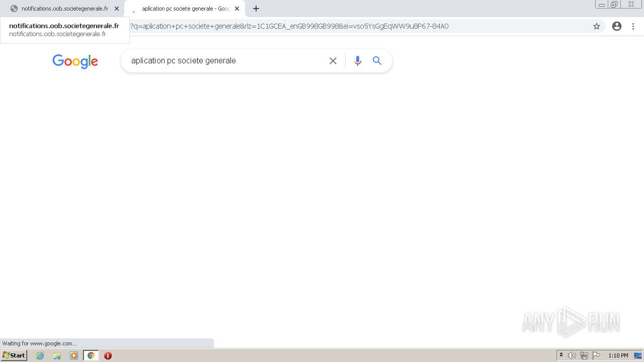This screenshot has width=644, height=362.
Task: Click the Waiting for www.google.com status text
Action: coord(39,343)
